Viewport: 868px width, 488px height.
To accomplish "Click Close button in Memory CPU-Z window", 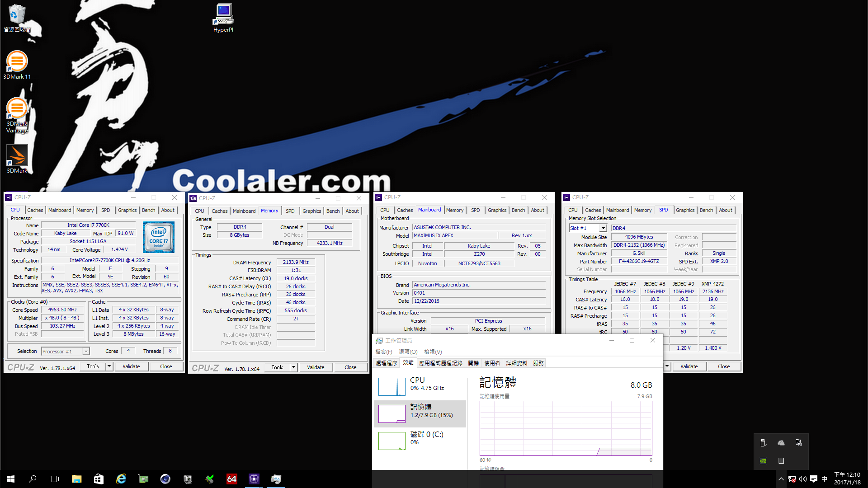I will pyautogui.click(x=350, y=367).
